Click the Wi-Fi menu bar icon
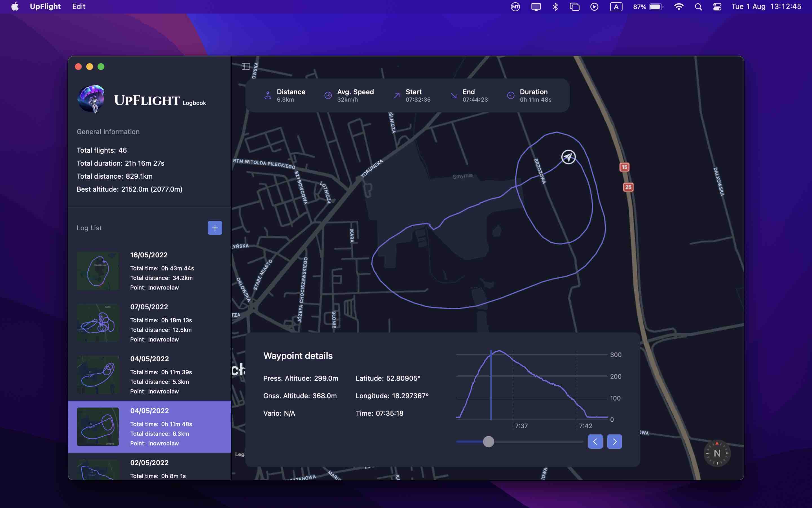812x508 pixels. click(x=678, y=7)
